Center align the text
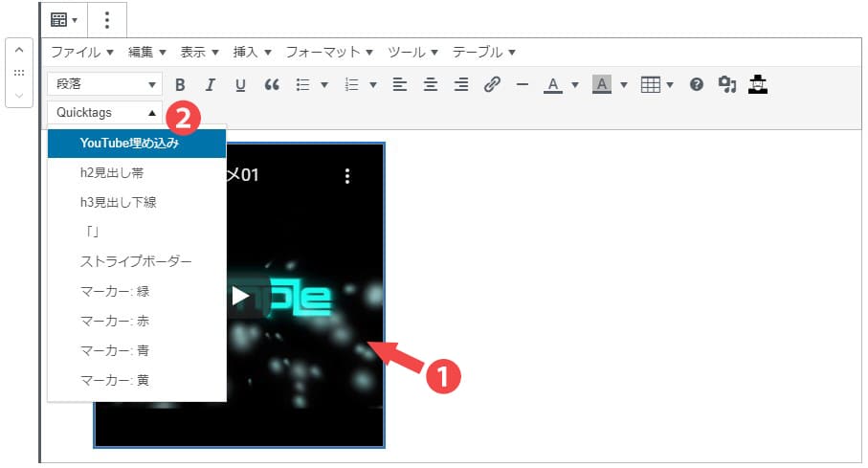This screenshot has width=868, height=468. pyautogui.click(x=431, y=84)
